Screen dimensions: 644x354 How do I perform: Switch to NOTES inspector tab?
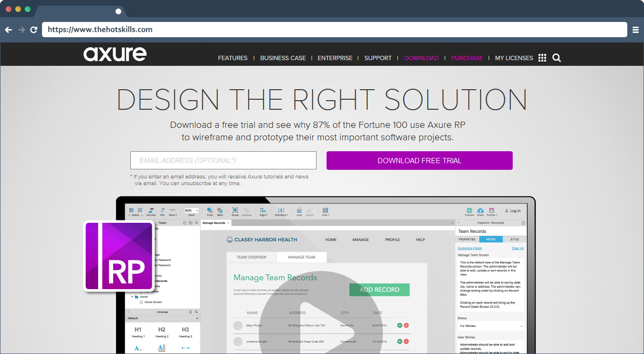click(x=491, y=239)
